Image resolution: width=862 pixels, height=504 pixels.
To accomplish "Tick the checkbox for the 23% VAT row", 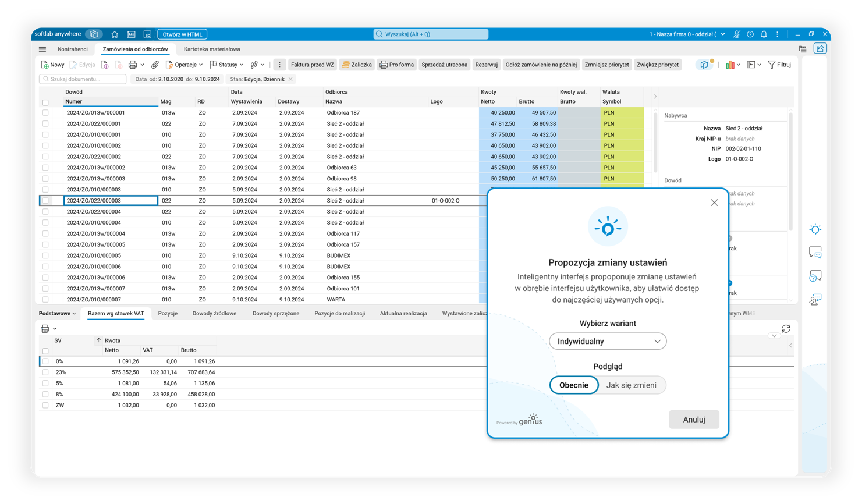I will tap(45, 372).
